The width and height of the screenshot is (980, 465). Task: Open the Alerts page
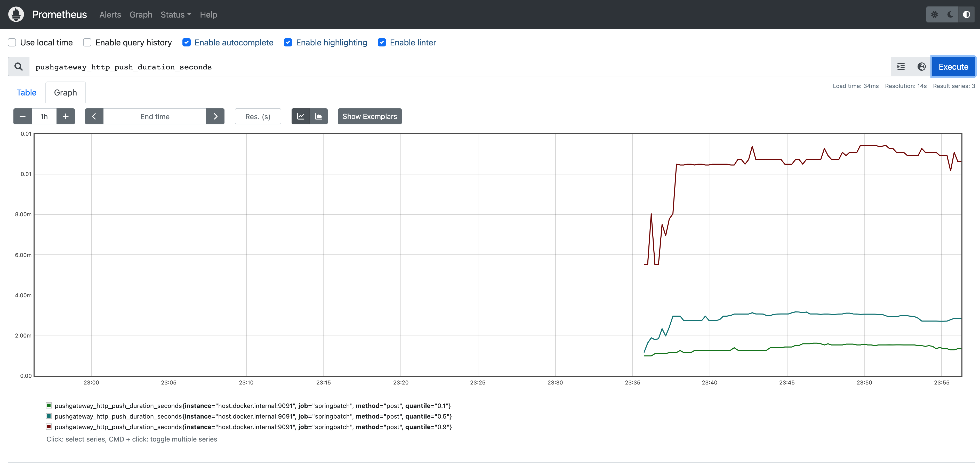coord(110,14)
